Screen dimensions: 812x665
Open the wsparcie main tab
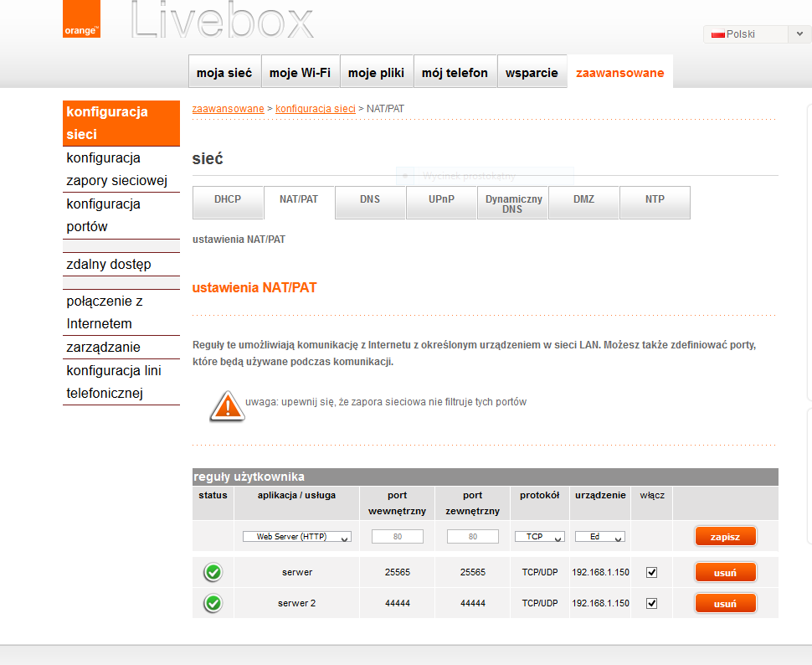click(532, 71)
